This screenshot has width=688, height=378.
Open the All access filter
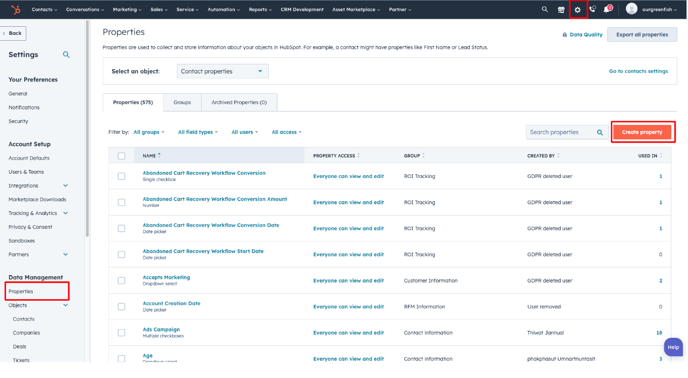pos(287,132)
